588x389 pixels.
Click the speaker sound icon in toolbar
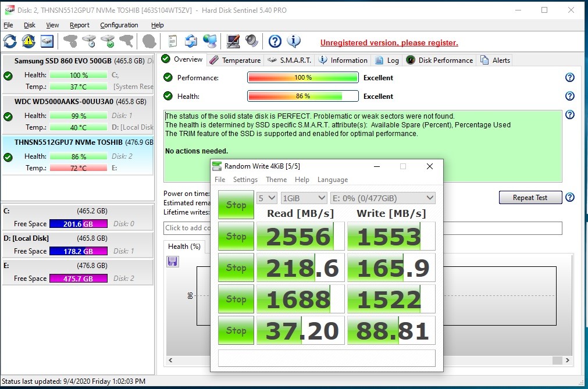[x=251, y=41]
